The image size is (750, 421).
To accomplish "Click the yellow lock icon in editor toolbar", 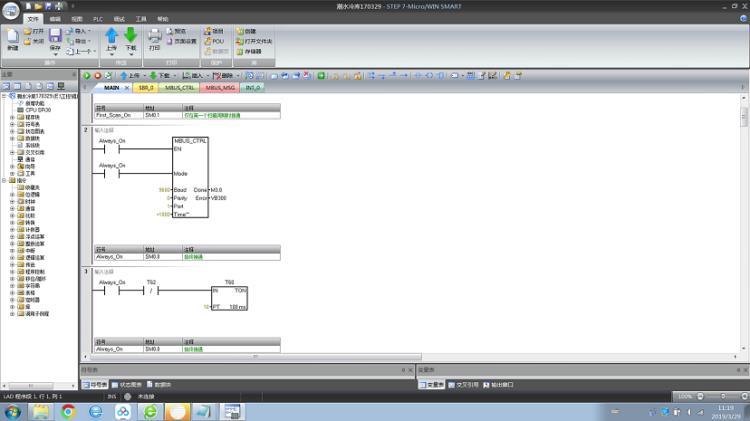I will coord(507,76).
